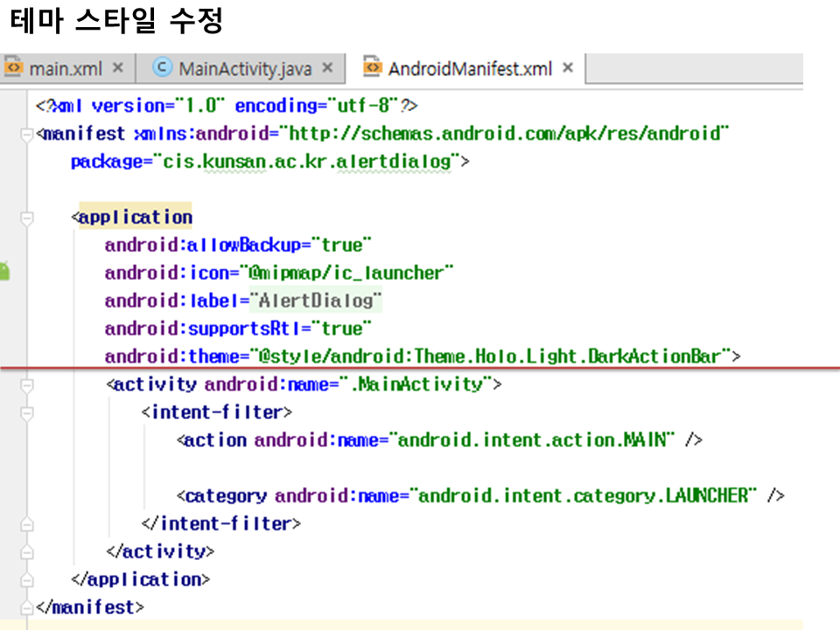Close the main.xml tab

pos(118,68)
